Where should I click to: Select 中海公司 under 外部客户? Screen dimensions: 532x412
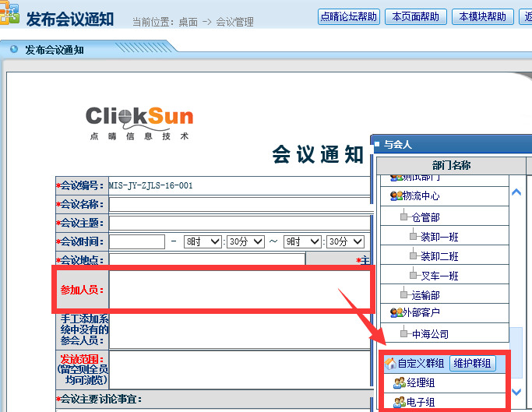[430, 334]
